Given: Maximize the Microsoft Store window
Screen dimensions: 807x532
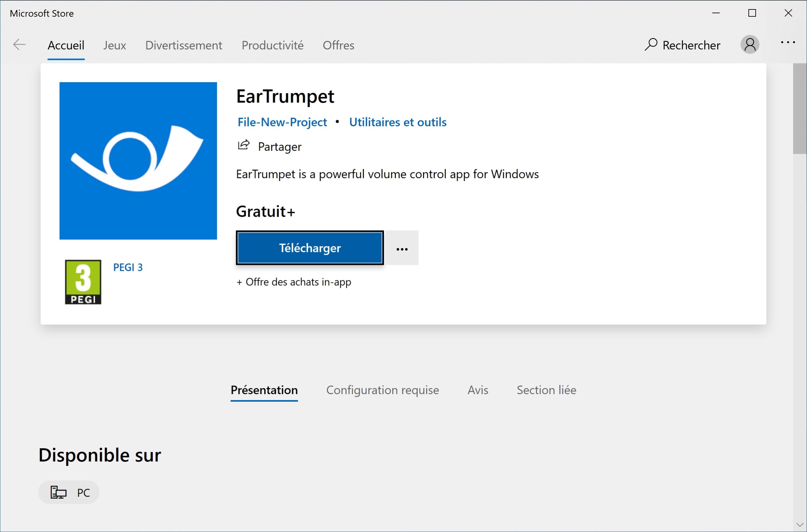Looking at the screenshot, I should (752, 13).
